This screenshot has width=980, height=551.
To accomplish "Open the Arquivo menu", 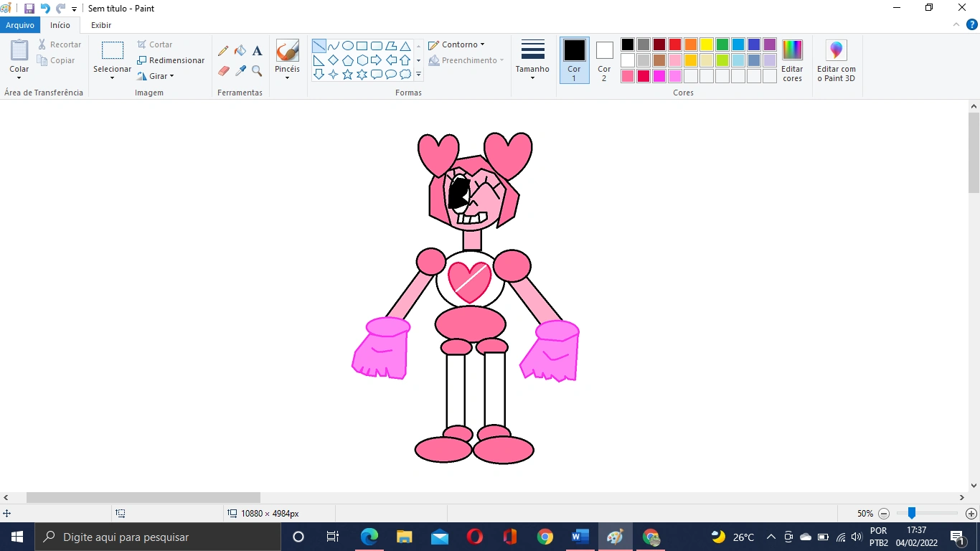I will [20, 25].
